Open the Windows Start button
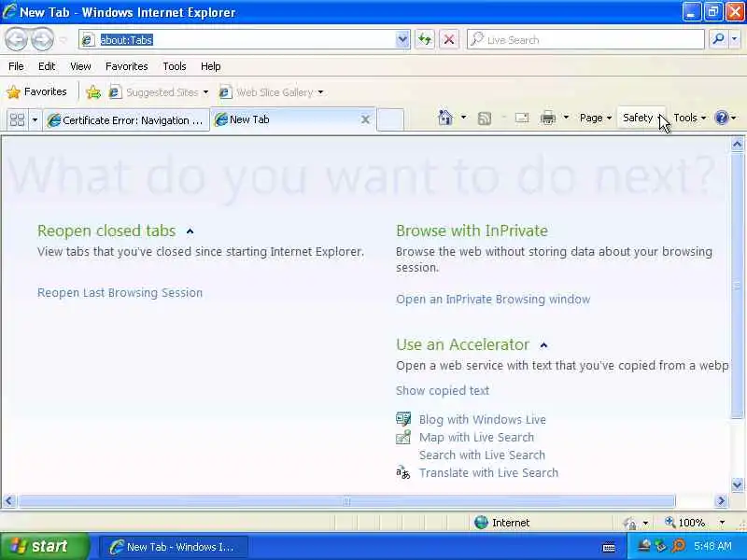 [44, 546]
